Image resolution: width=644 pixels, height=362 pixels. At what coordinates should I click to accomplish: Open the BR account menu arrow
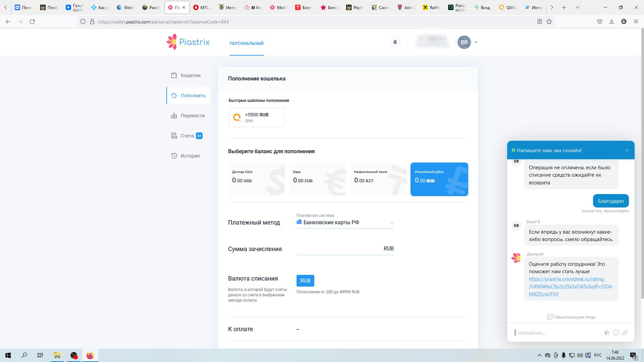pyautogui.click(x=476, y=42)
